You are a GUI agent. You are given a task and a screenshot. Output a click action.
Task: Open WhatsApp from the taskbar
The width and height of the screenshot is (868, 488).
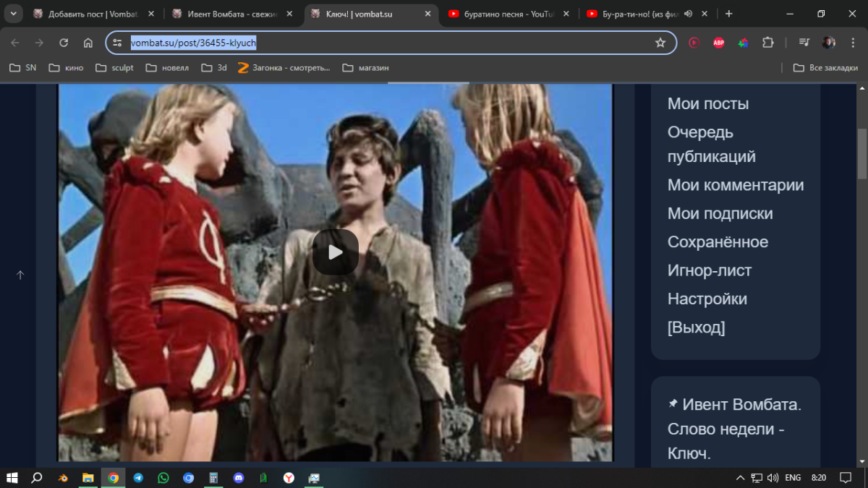(x=163, y=478)
